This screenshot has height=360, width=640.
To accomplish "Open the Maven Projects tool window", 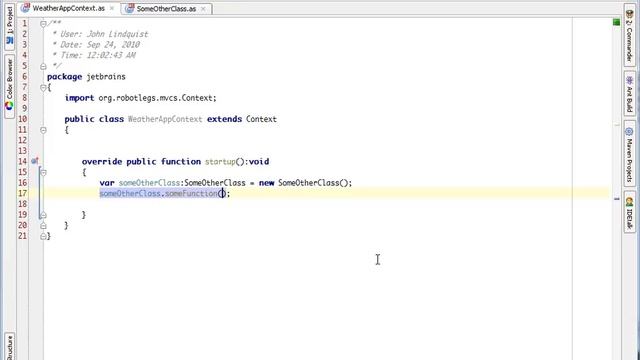I will pos(629,154).
